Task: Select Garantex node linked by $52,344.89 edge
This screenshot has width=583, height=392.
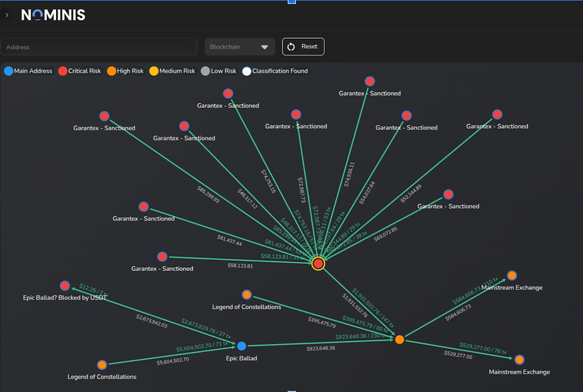Action: point(497,115)
